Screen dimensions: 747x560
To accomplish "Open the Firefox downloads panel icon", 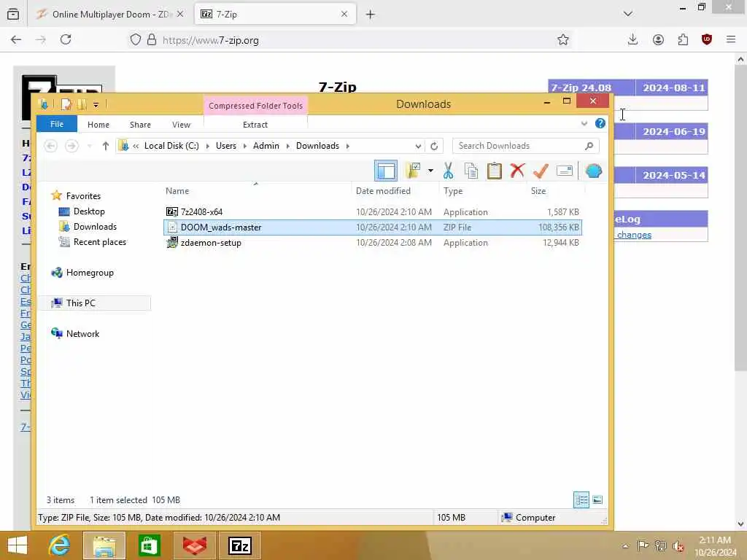I will [x=632, y=39].
